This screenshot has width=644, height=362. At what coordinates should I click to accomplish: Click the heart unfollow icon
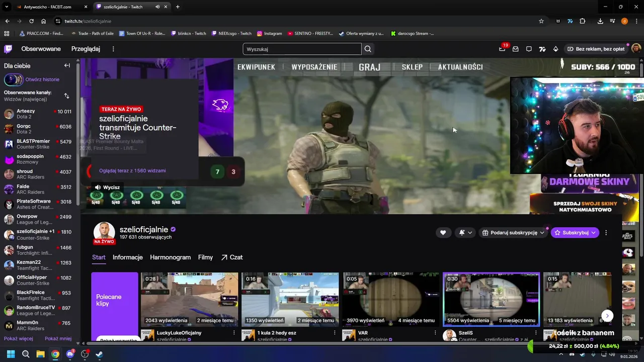(x=443, y=232)
